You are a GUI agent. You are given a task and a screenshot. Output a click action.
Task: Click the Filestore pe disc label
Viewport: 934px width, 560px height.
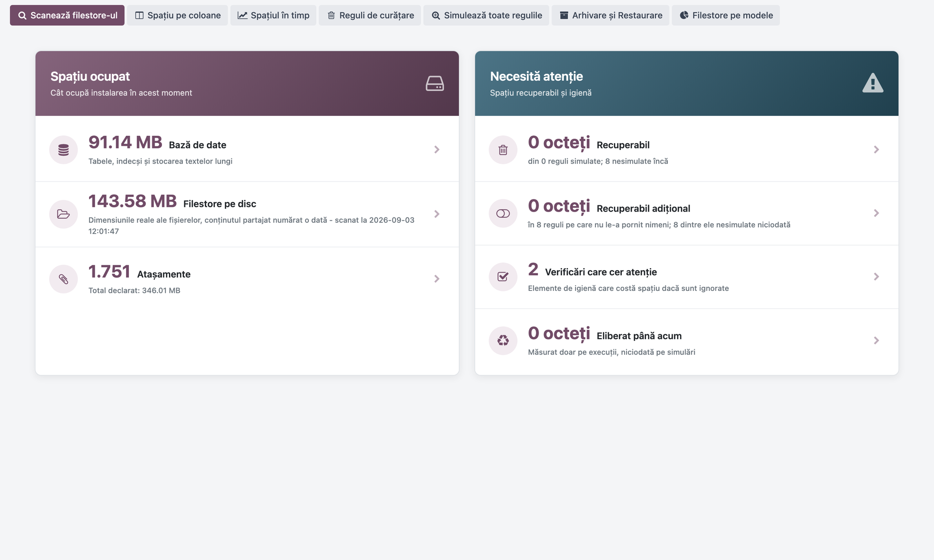coord(220,204)
